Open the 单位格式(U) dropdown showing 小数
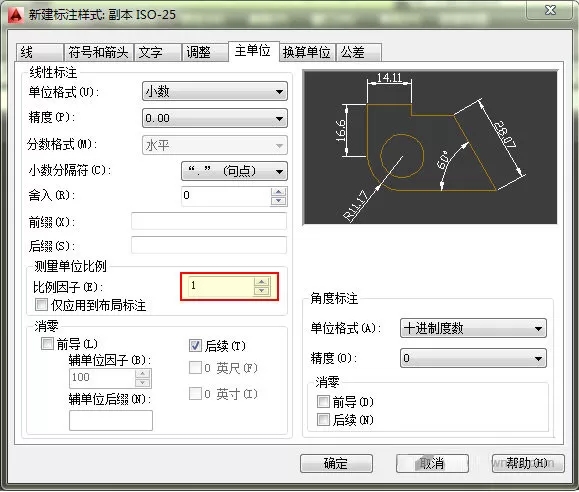 (215, 91)
